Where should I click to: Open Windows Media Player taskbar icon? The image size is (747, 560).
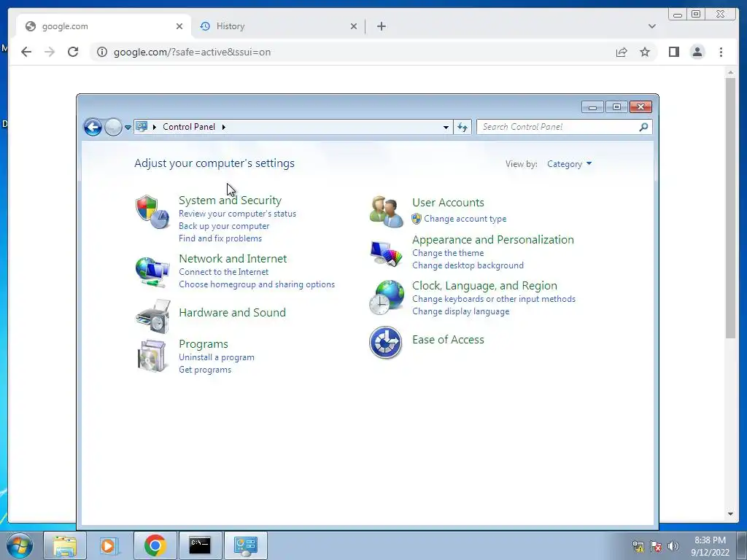(x=109, y=545)
